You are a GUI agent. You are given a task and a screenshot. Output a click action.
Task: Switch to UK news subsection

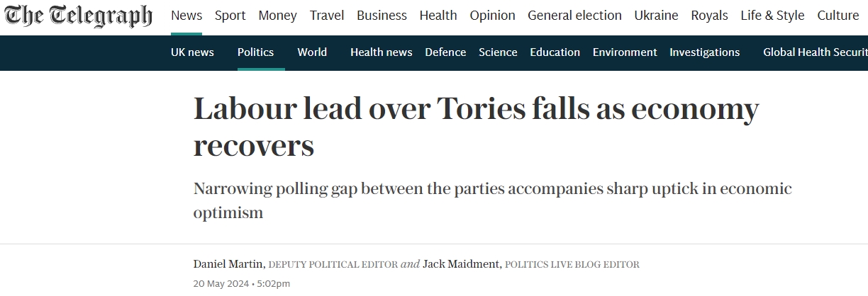192,52
